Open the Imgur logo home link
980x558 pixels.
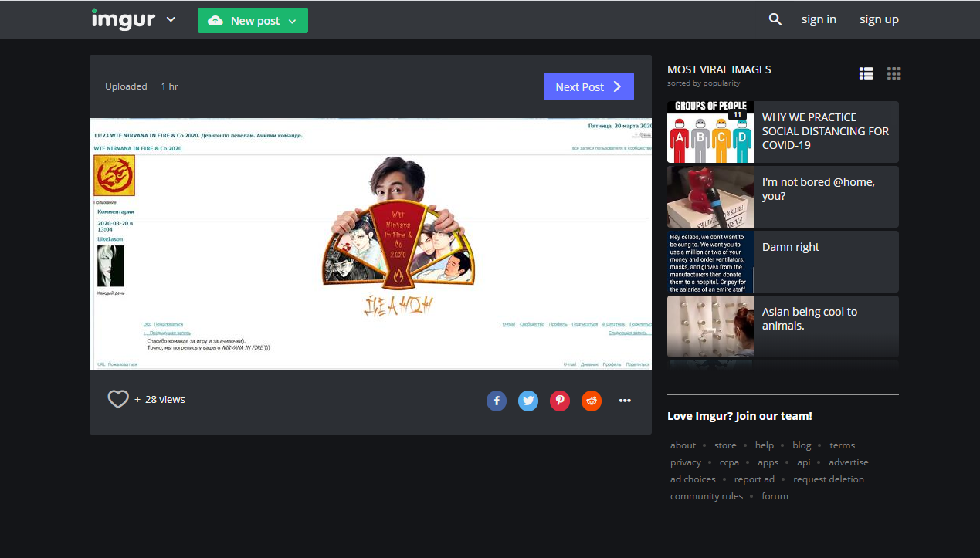pyautogui.click(x=124, y=19)
